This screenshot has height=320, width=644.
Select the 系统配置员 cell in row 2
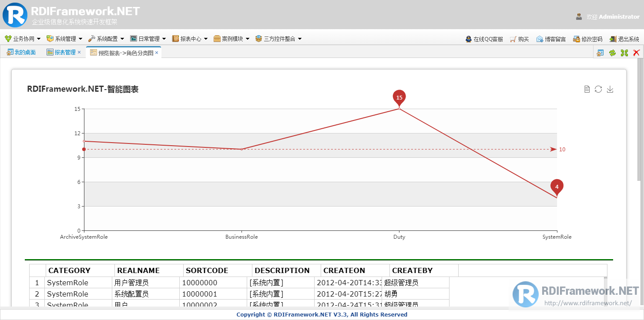click(x=146, y=294)
